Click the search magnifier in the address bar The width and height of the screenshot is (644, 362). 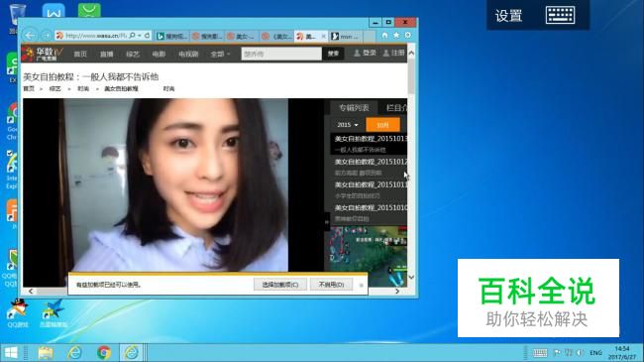(x=132, y=36)
